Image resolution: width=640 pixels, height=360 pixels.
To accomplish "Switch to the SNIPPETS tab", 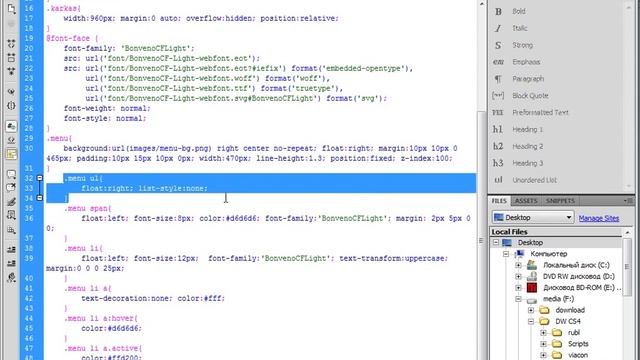I will 560,201.
